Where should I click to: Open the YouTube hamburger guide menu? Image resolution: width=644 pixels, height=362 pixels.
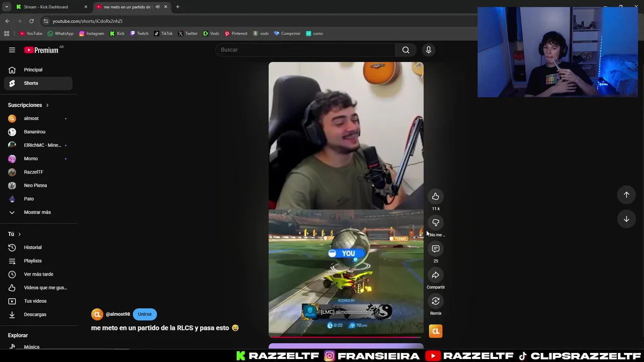[x=12, y=50]
